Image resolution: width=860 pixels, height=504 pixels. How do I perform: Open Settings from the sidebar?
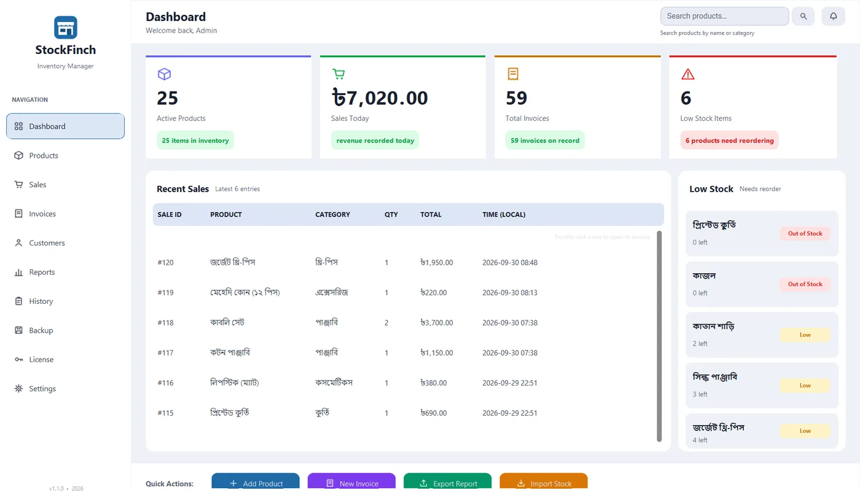coord(66,389)
